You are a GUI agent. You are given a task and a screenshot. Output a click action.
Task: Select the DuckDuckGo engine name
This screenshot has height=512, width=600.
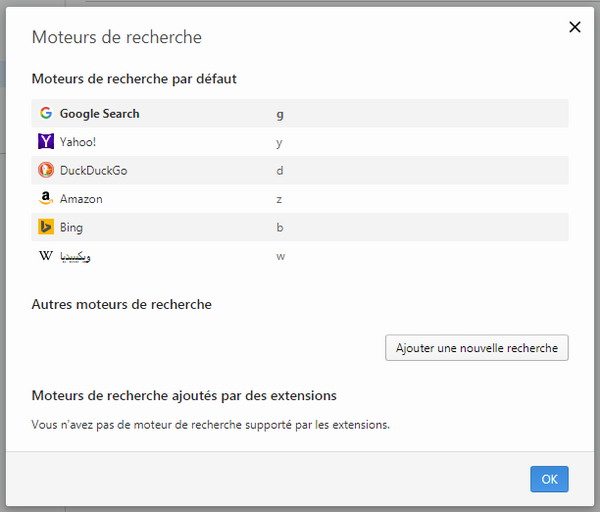(93, 170)
